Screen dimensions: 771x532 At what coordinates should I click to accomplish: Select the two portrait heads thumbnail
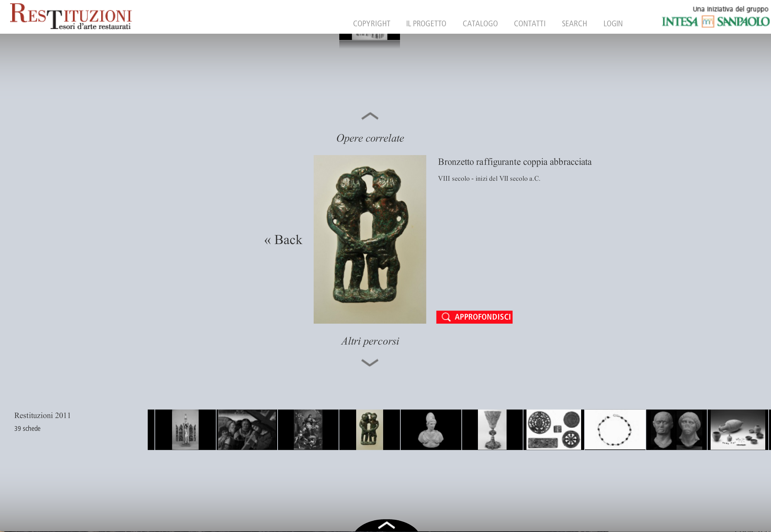pos(676,430)
